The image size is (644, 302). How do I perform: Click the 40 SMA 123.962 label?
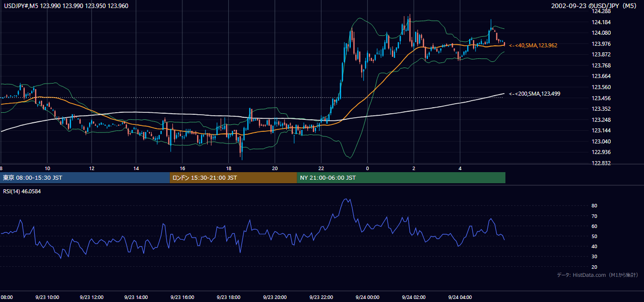coord(533,45)
